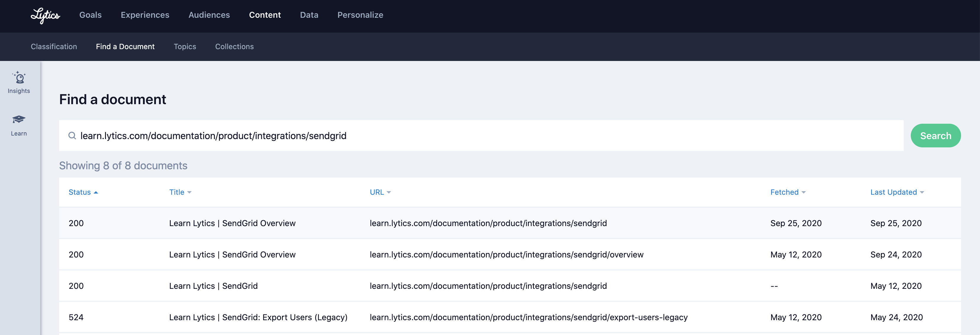Open the Experiences menu item
The width and height of the screenshot is (980, 335).
tap(145, 15)
